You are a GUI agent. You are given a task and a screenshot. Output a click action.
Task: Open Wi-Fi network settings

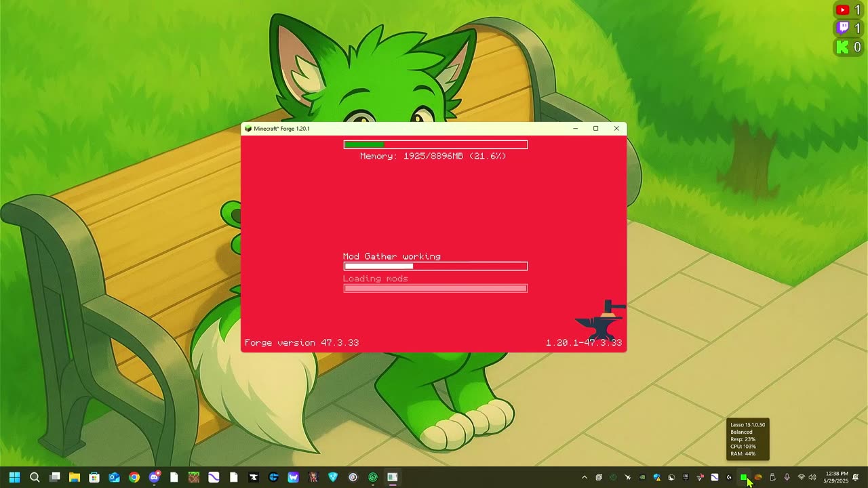click(x=802, y=477)
